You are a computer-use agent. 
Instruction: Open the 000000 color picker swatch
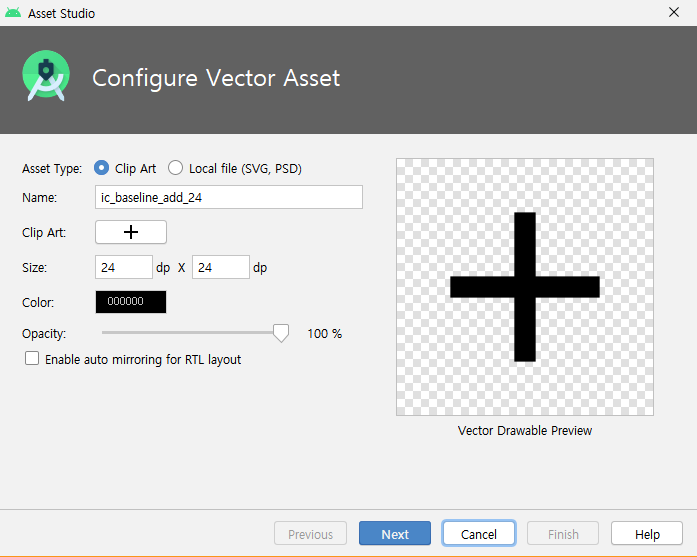pos(131,302)
